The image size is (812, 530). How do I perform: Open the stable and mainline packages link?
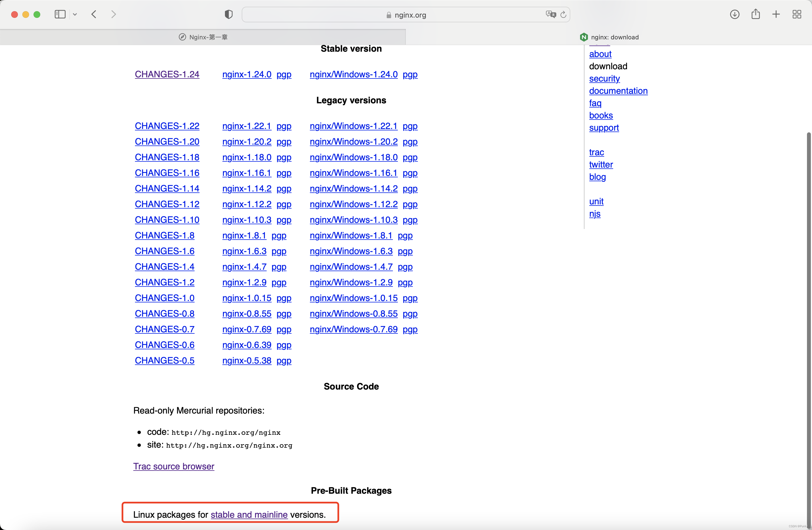[x=249, y=514]
